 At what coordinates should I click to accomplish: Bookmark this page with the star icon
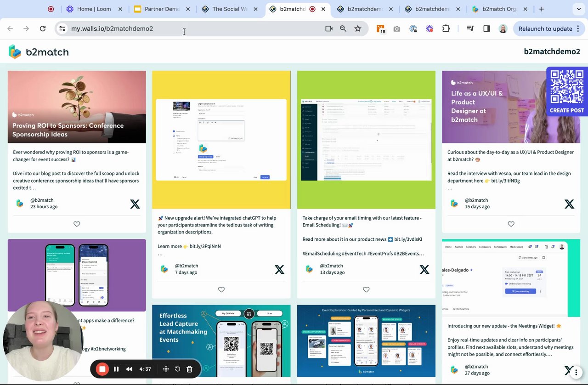pos(358,28)
